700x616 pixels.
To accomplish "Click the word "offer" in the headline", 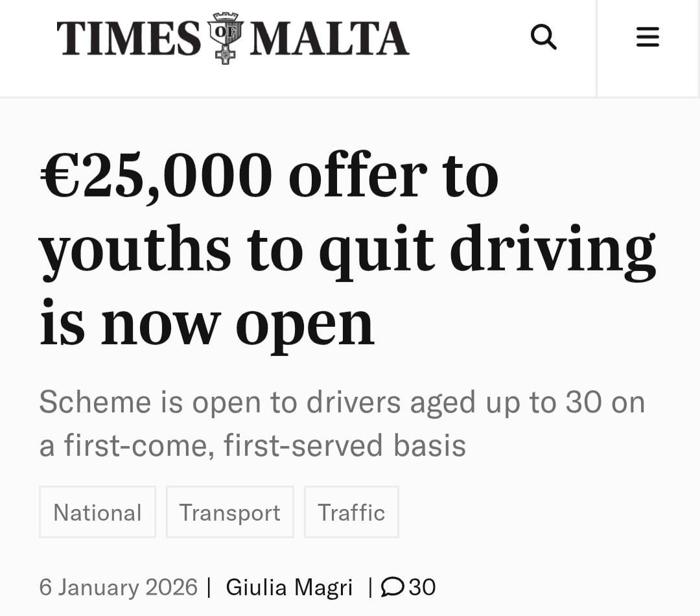I will click(358, 176).
